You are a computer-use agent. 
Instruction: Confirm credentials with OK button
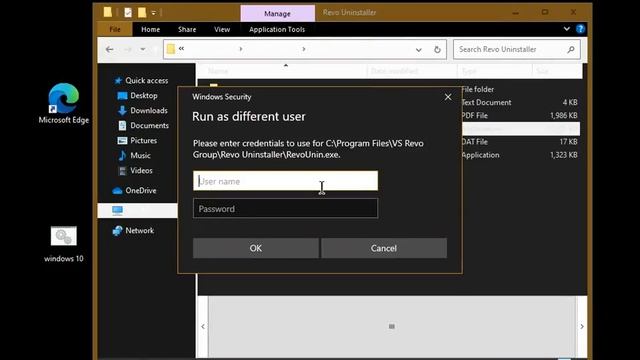(x=256, y=248)
